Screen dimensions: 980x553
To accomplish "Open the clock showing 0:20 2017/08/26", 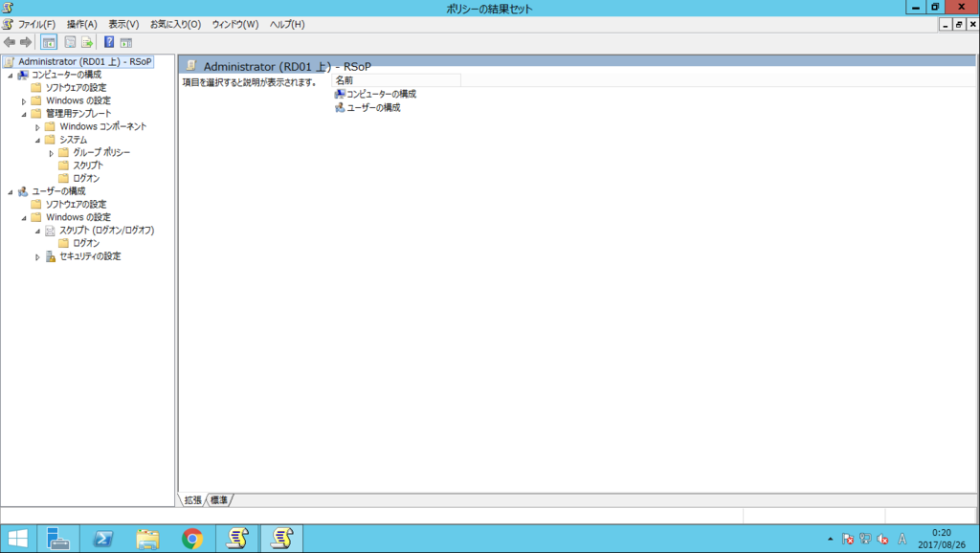I will (942, 539).
